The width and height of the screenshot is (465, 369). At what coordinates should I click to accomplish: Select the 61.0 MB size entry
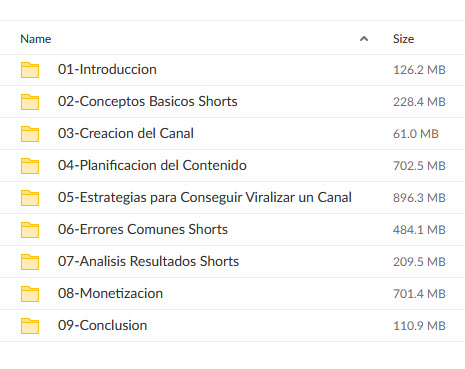(x=416, y=134)
